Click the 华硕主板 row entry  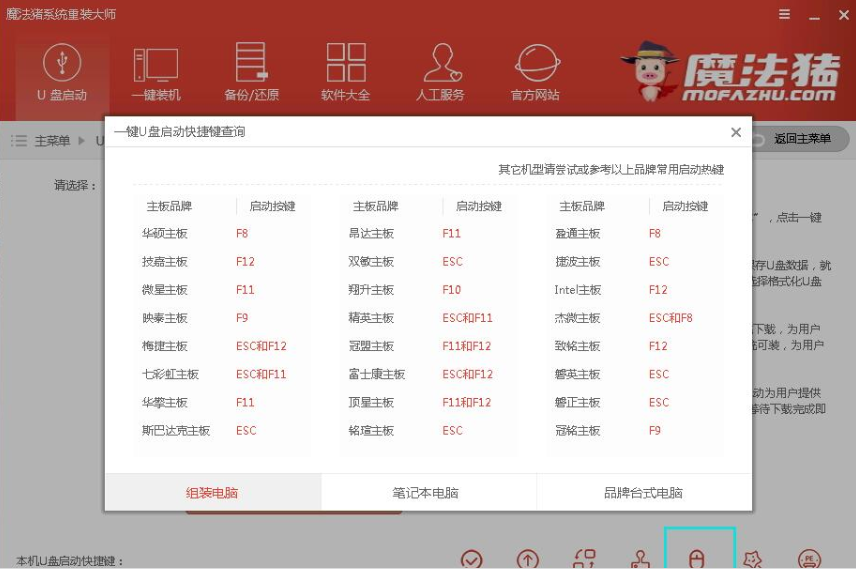165,234
